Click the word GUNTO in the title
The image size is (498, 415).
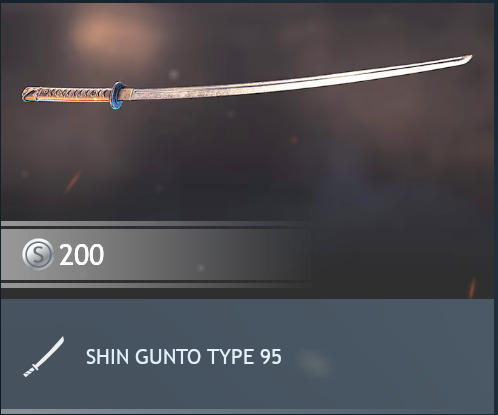pyautogui.click(x=168, y=357)
